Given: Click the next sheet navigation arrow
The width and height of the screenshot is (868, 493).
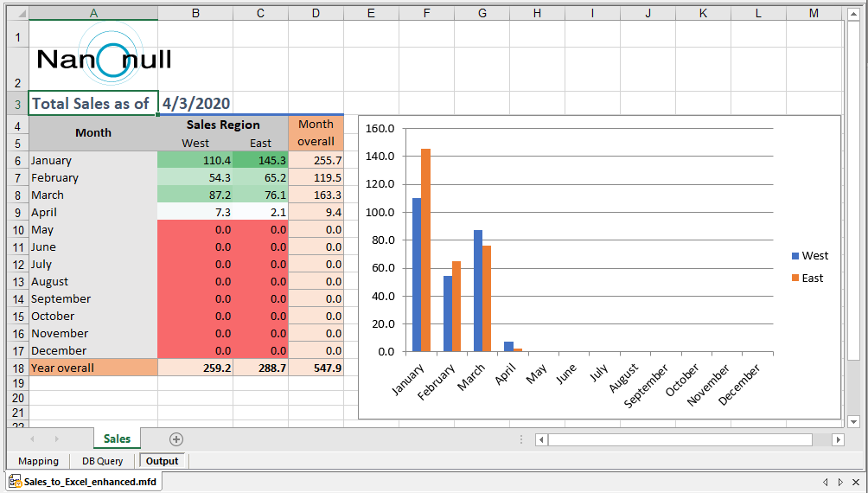Looking at the screenshot, I should 57,439.
